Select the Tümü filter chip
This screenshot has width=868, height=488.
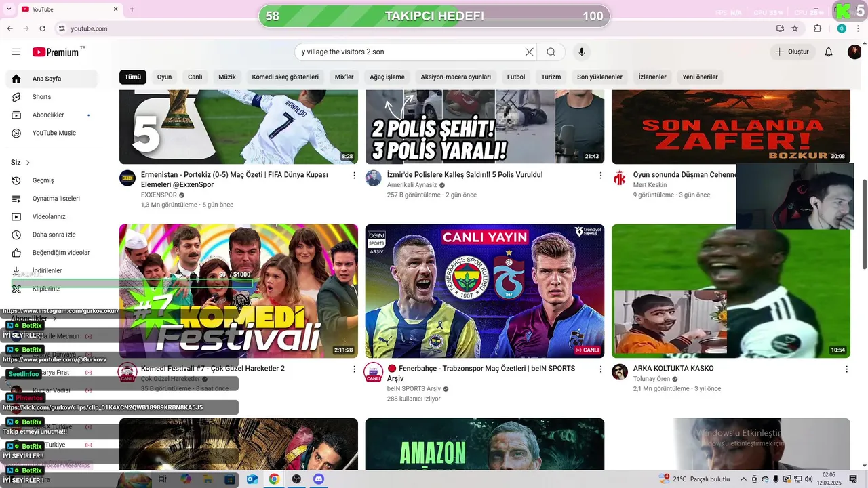pyautogui.click(x=133, y=77)
